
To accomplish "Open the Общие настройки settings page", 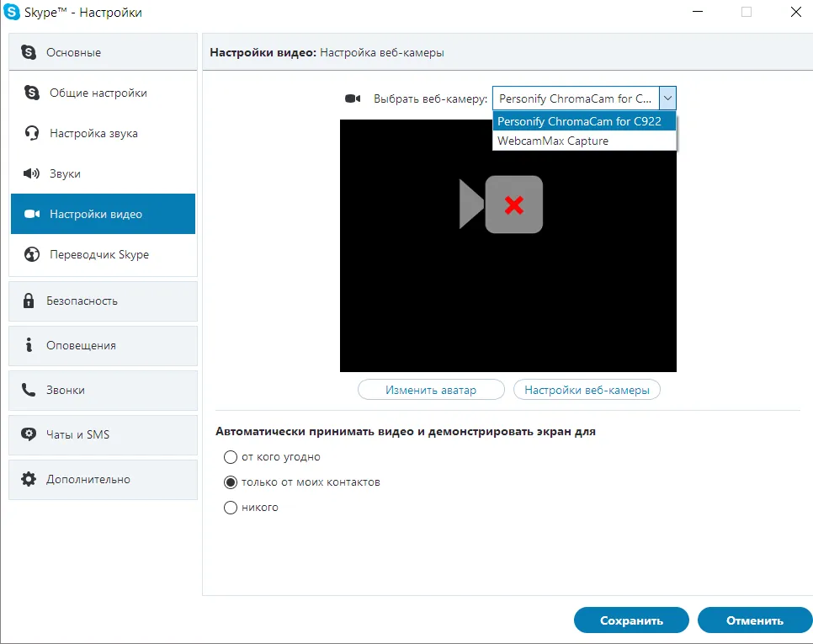I will coord(98,93).
